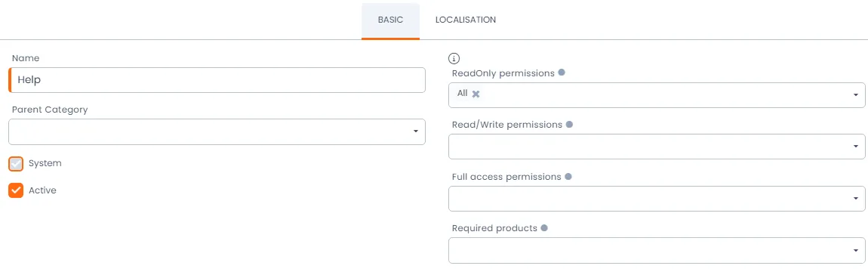Open the Parent Category dropdown

coord(217,132)
